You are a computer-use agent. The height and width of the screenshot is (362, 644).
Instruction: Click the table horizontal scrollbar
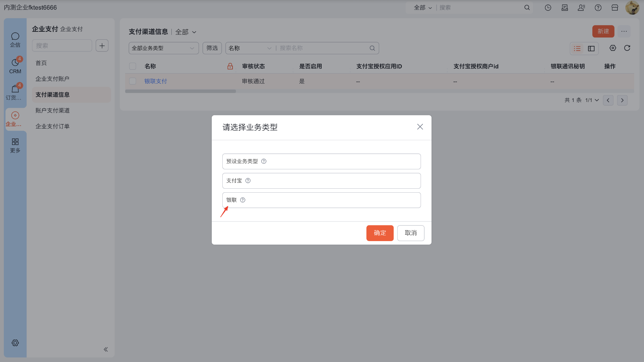tap(180, 91)
